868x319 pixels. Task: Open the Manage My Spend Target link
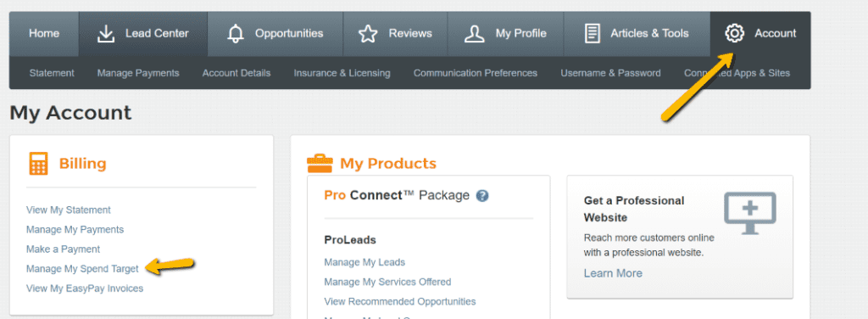pyautogui.click(x=82, y=269)
